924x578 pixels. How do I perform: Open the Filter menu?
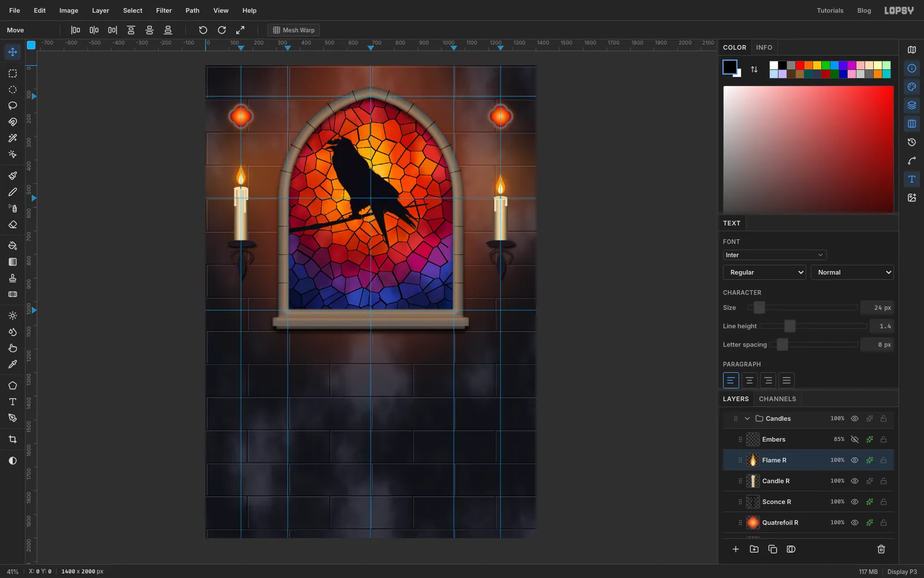point(164,10)
